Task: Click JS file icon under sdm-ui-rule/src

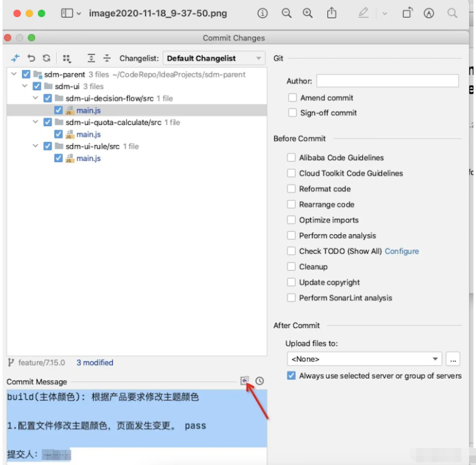Action: [x=70, y=158]
